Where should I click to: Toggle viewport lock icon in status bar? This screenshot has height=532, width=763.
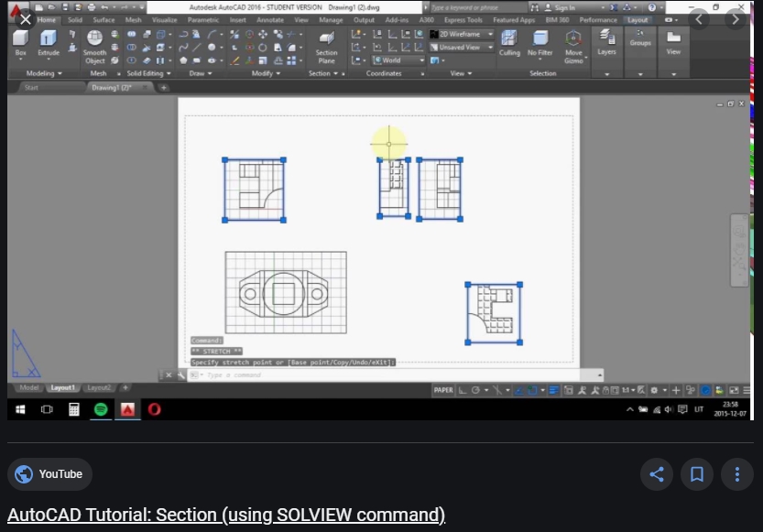pos(606,390)
